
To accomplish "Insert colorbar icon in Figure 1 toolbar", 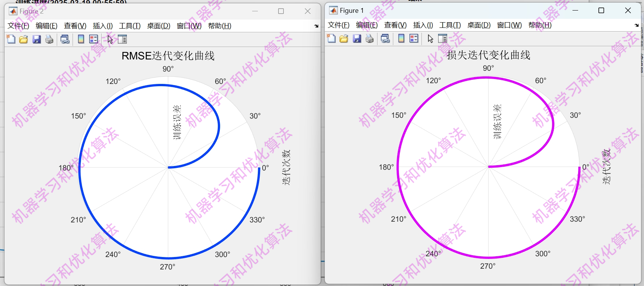I will pos(401,38).
